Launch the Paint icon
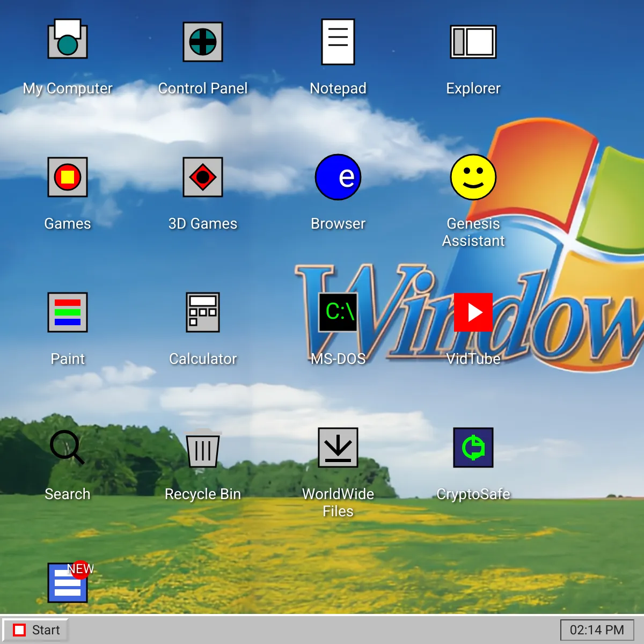The image size is (644, 644). (x=68, y=312)
